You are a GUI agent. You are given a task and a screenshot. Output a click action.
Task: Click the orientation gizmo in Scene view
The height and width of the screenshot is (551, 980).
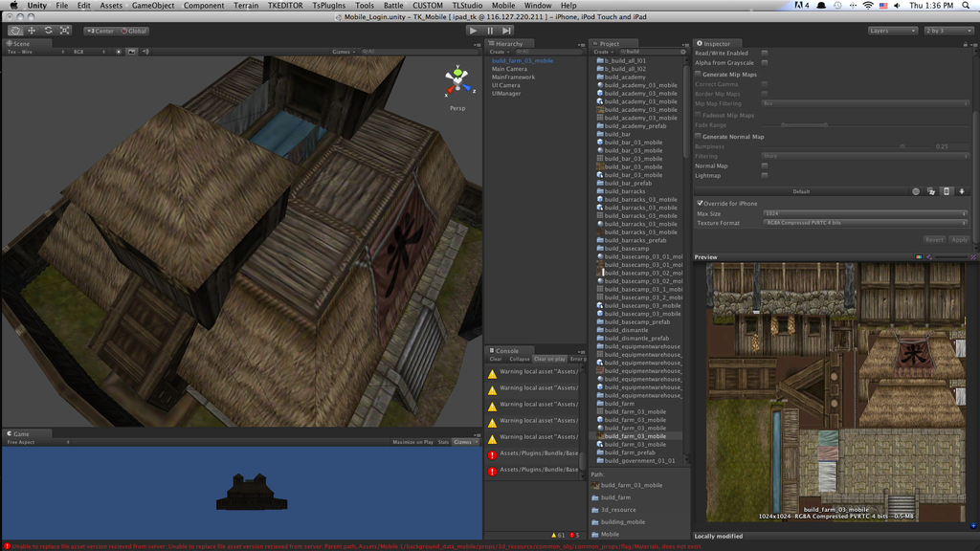(x=457, y=82)
